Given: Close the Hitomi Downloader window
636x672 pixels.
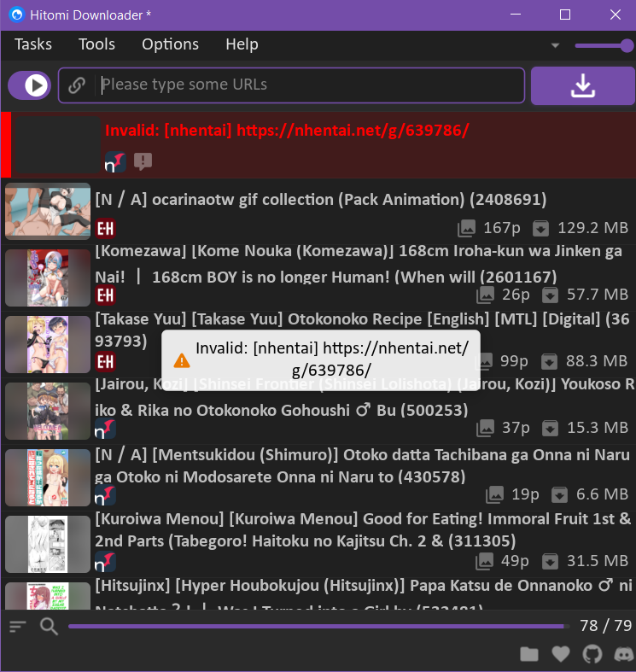Looking at the screenshot, I should pyautogui.click(x=615, y=15).
